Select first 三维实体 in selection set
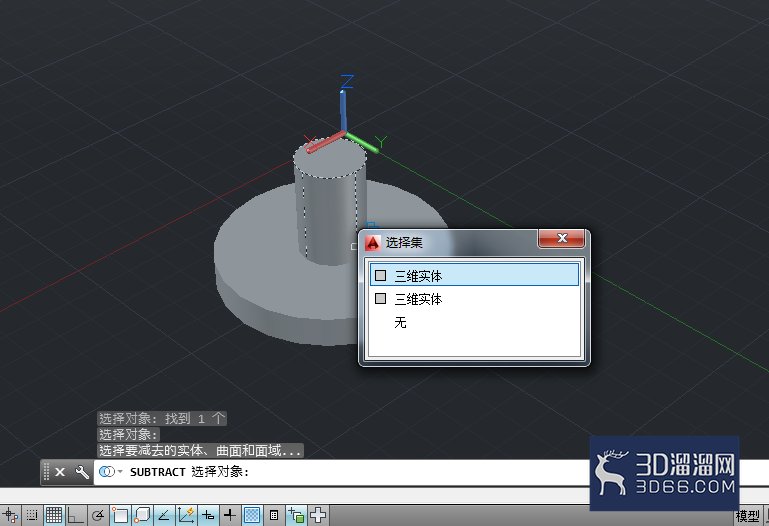This screenshot has height=526, width=769. (474, 276)
